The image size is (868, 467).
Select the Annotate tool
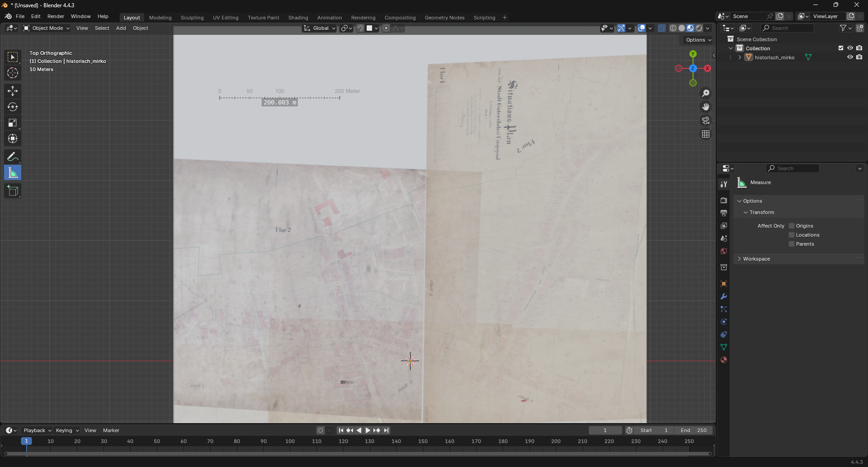[13, 157]
